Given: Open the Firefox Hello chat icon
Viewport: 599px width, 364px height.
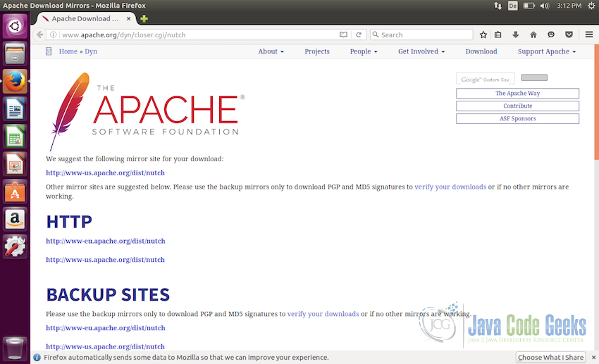Looking at the screenshot, I should tap(551, 34).
